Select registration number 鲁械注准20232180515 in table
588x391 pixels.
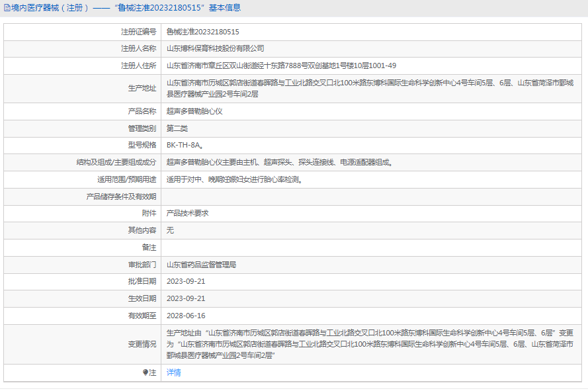[x=203, y=32]
